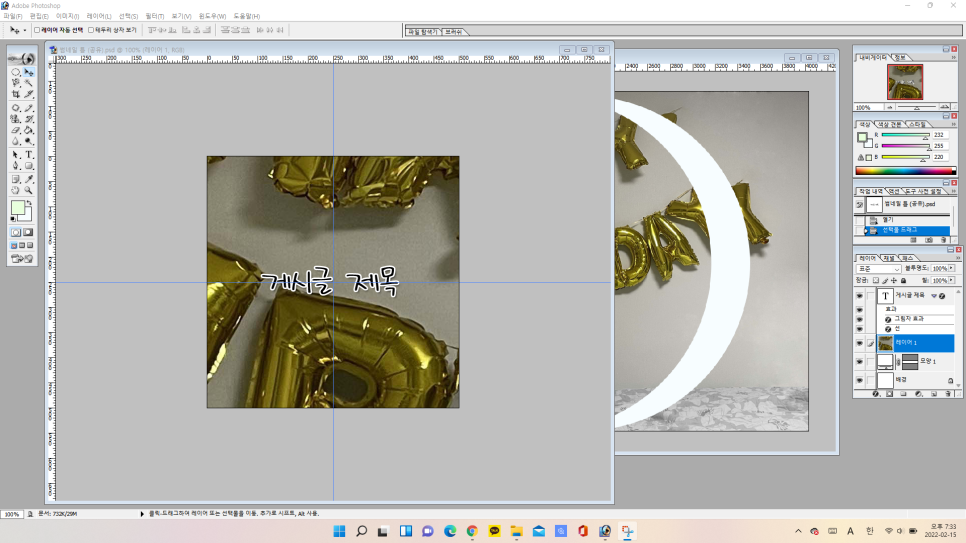Screen dimensions: 966x543
Task: Add layer style at Layers panel bottom
Action: click(875, 394)
